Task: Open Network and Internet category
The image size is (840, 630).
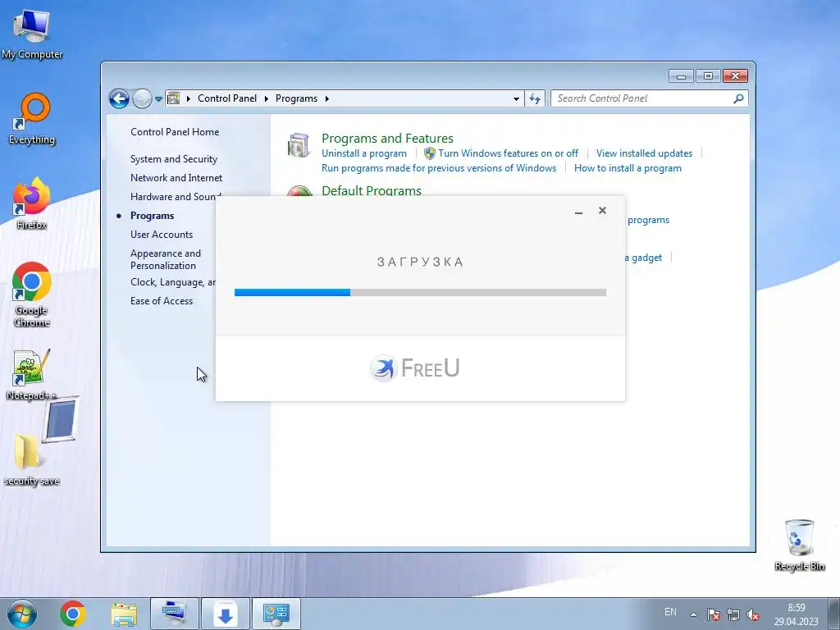Action: (x=176, y=178)
